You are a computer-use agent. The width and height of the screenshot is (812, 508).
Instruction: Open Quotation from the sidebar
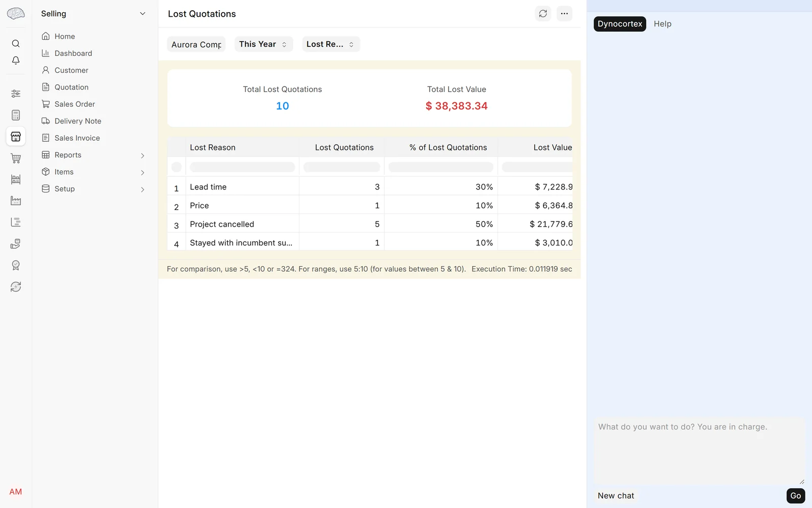pyautogui.click(x=71, y=87)
